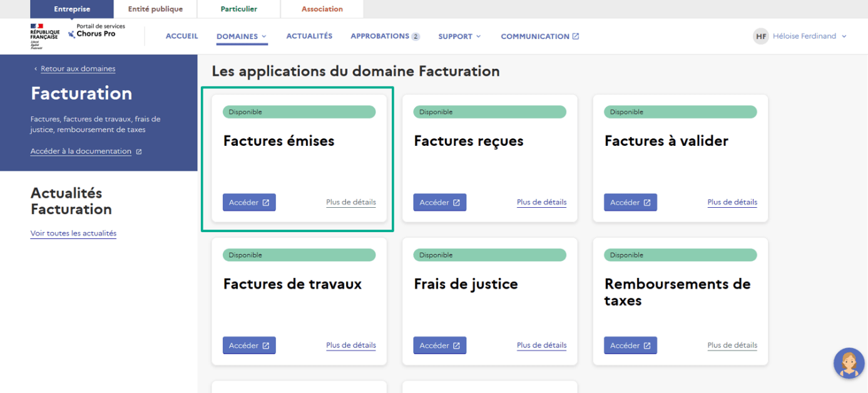The image size is (868, 393).
Task: Expand the Support dropdown menu
Action: click(459, 36)
